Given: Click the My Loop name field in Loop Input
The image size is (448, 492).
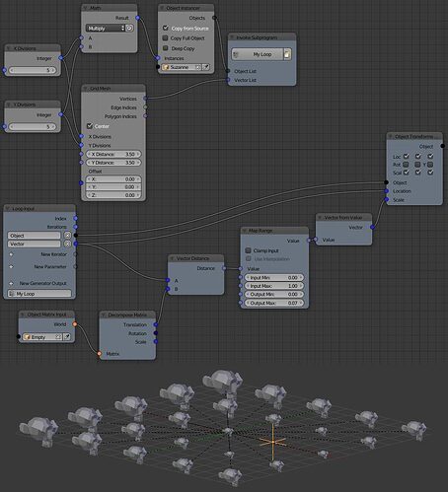Looking at the screenshot, I should (x=39, y=294).
